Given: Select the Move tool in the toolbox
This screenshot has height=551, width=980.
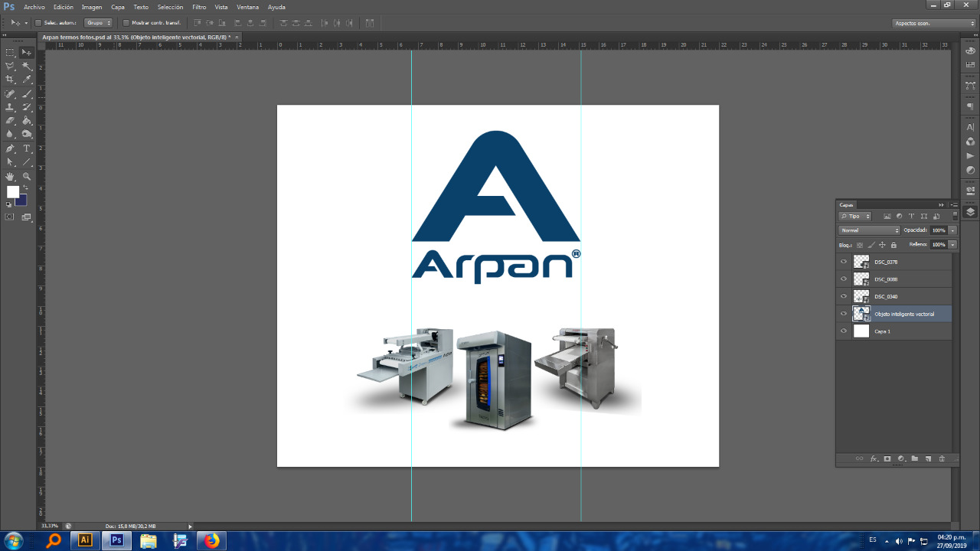Looking at the screenshot, I should (27, 52).
